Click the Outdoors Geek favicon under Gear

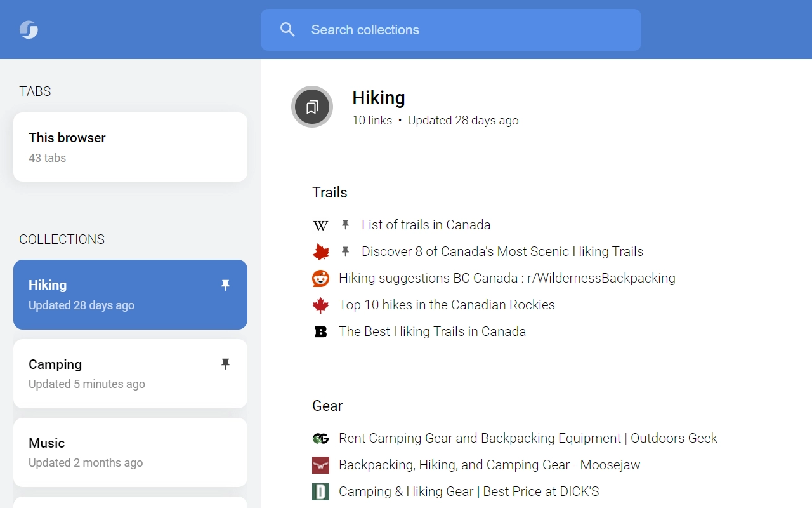320,438
